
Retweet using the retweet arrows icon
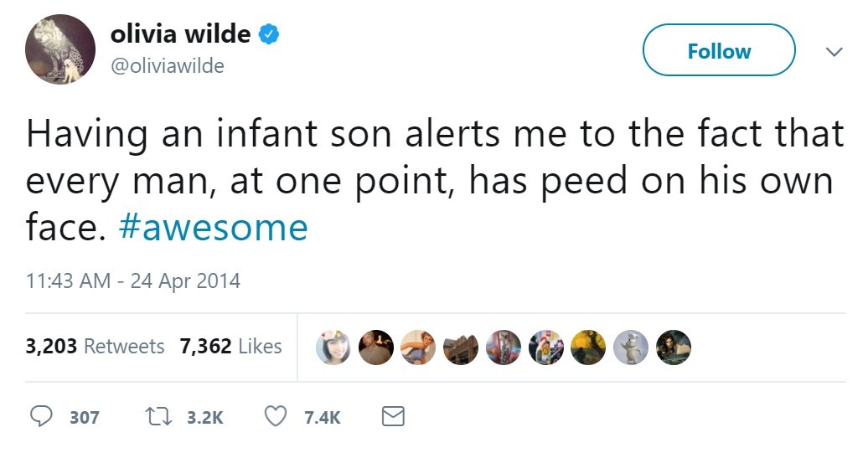158,416
